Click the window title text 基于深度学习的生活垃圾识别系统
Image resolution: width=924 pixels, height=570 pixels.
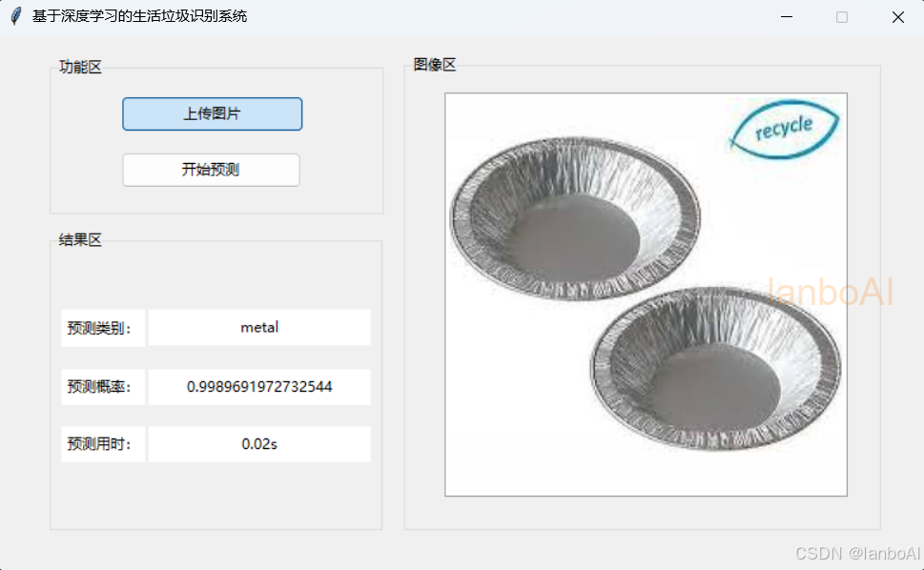[x=139, y=16]
